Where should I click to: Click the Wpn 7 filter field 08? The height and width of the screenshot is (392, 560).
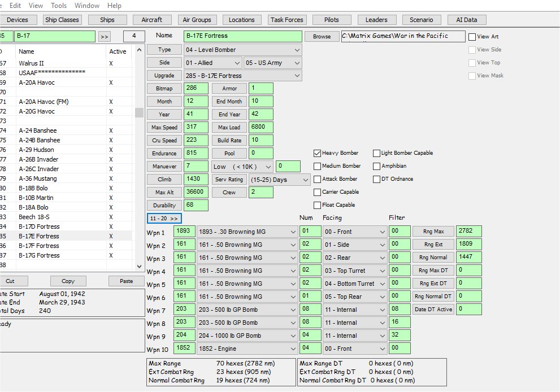click(x=400, y=309)
